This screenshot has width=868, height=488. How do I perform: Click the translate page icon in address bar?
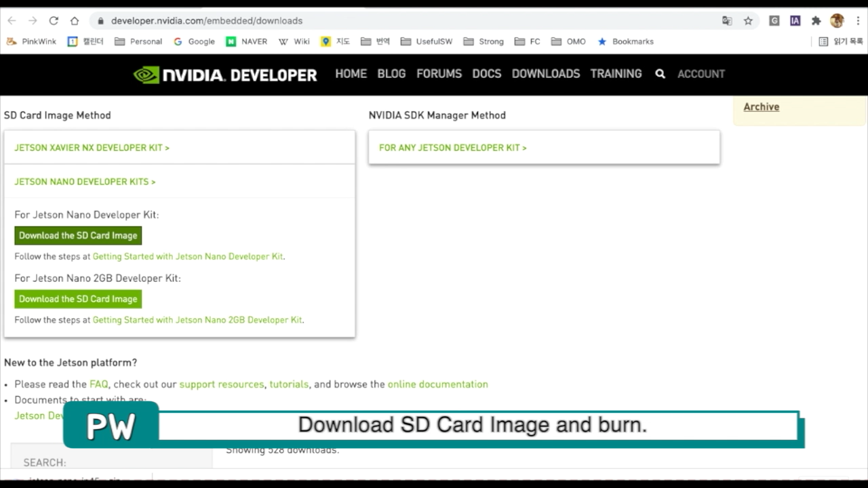(x=727, y=20)
